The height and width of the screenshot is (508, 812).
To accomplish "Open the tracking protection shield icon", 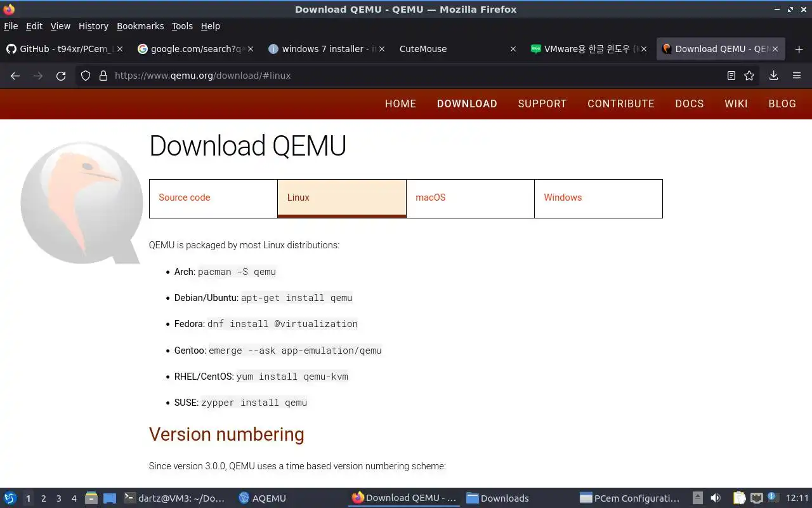I will [86, 76].
